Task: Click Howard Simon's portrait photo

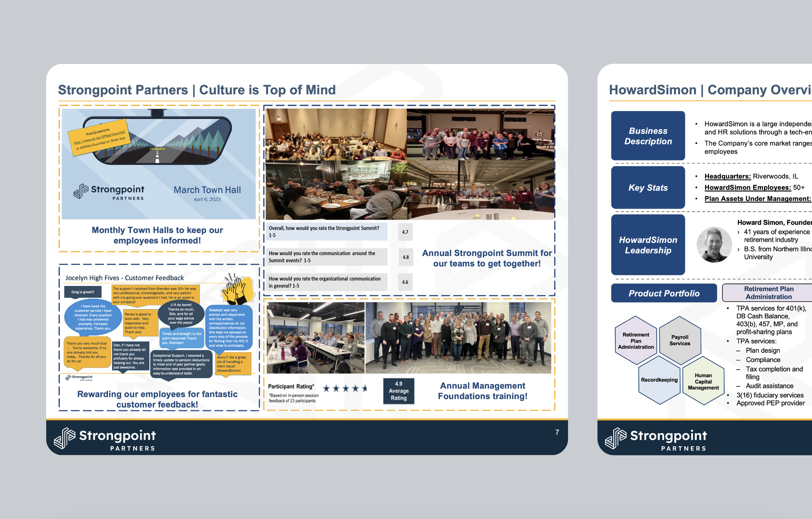Action: tap(714, 245)
